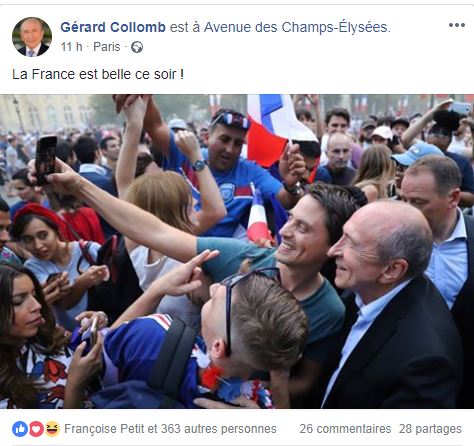Click the laughing Haha reaction icon
Image resolution: width=474 pixels, height=446 pixels.
click(52, 429)
